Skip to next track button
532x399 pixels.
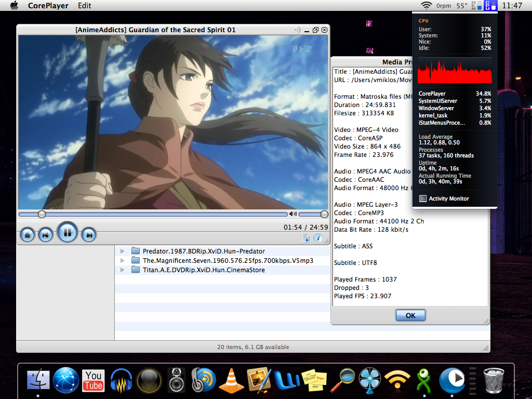(89, 235)
